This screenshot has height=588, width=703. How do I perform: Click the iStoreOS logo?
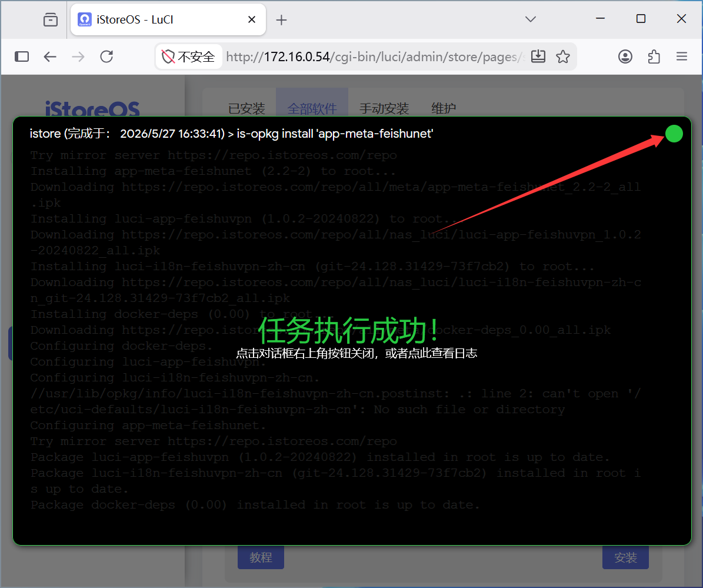pos(92,108)
